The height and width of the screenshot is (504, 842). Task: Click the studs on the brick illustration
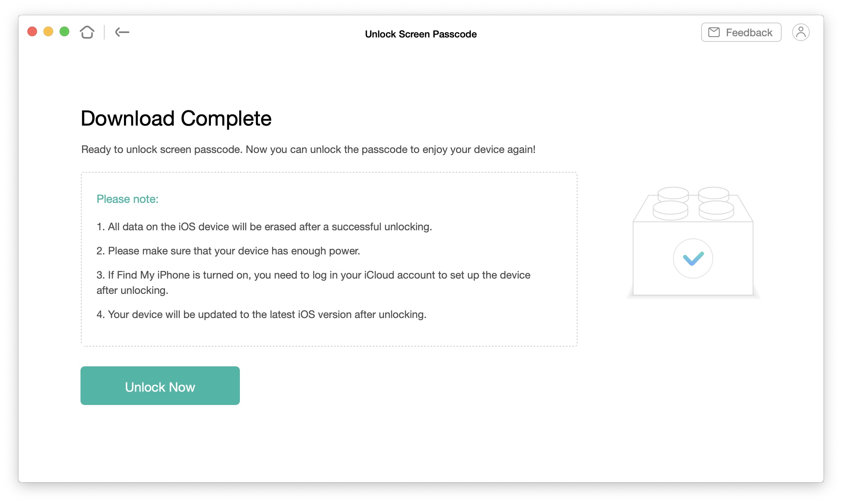(x=693, y=203)
